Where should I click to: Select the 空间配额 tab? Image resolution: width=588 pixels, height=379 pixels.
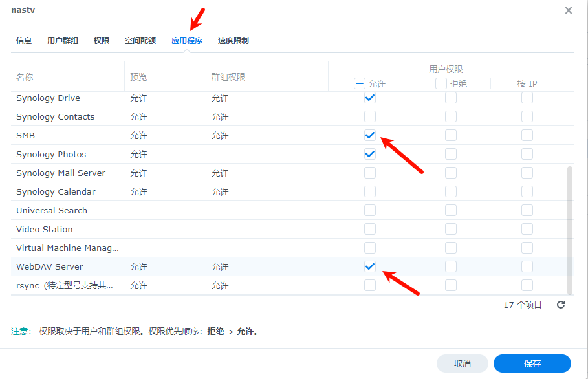point(140,41)
